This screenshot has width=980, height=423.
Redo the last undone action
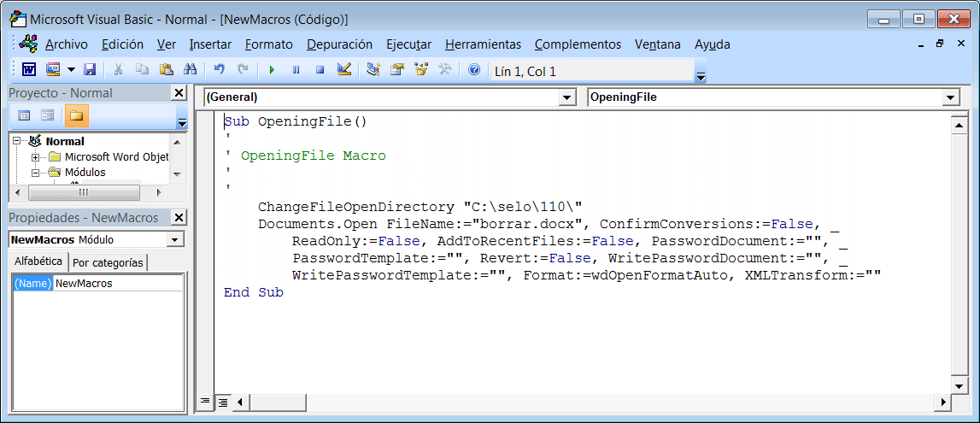[244, 70]
